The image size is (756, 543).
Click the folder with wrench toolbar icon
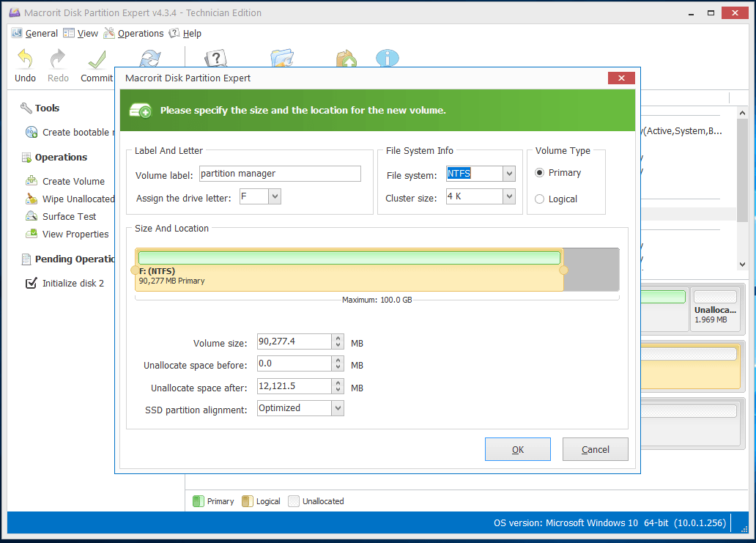pos(282,59)
